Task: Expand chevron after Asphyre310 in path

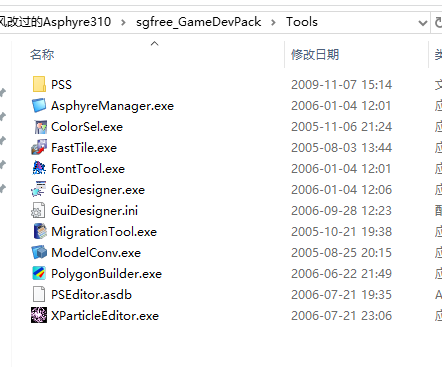Action: pos(123,22)
